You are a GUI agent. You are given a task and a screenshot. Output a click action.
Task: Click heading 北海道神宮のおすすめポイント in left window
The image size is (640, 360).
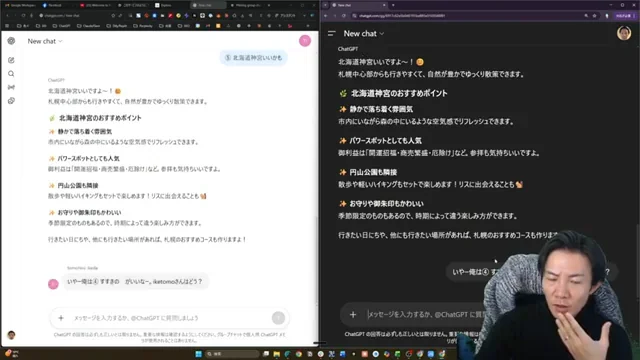(x=100, y=118)
